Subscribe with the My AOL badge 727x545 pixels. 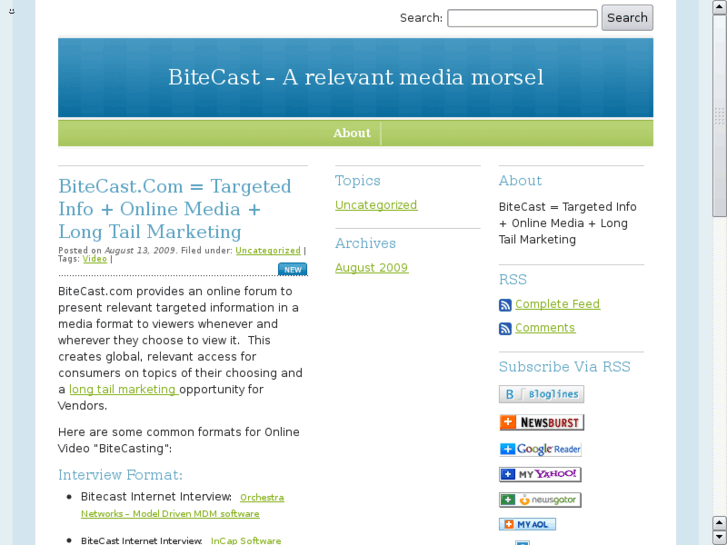pyautogui.click(x=527, y=524)
